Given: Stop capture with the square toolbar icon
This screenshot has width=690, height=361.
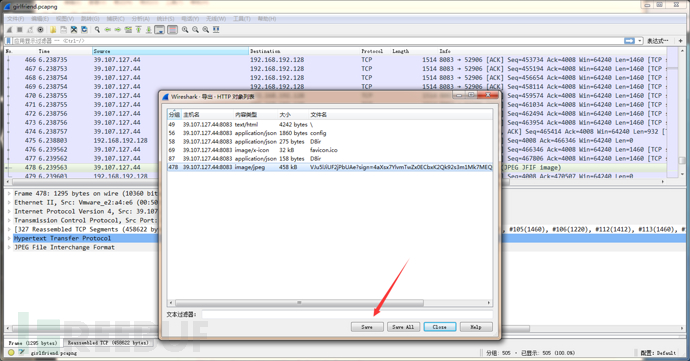Looking at the screenshot, I should pyautogui.click(x=20, y=29).
